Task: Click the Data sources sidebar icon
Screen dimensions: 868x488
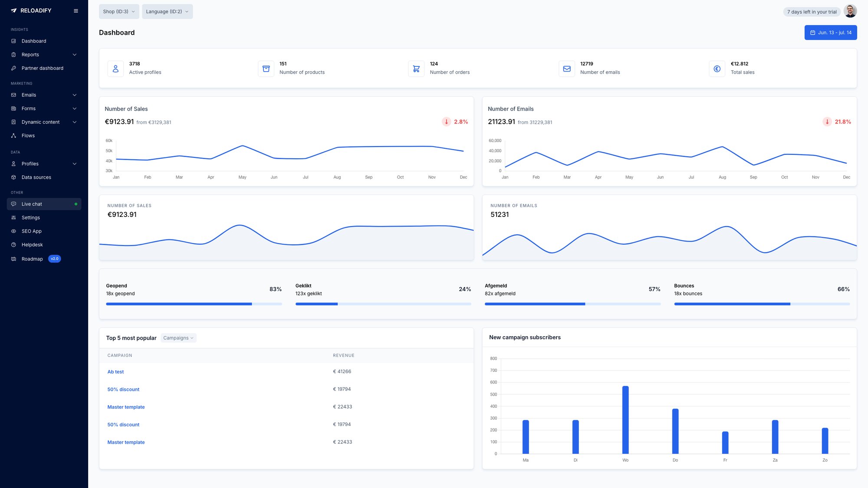Action: click(14, 177)
